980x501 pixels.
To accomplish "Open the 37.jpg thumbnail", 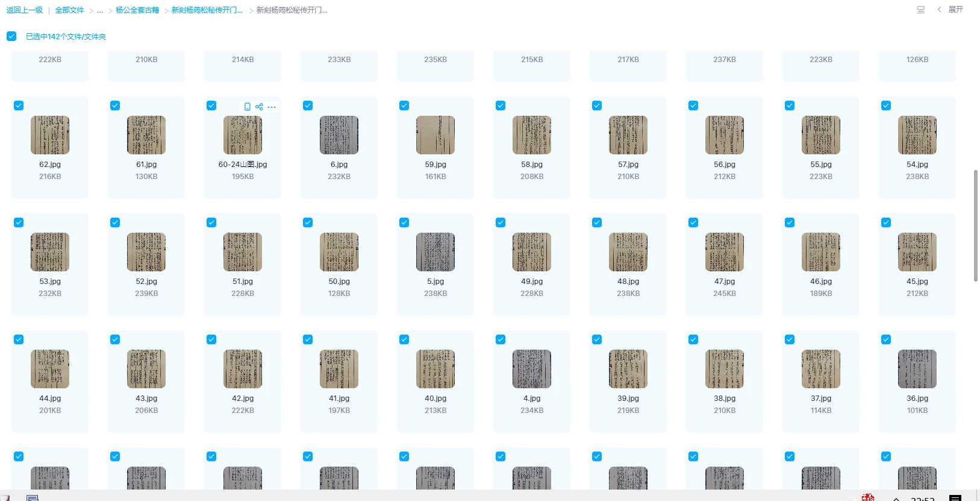I will [x=821, y=369].
